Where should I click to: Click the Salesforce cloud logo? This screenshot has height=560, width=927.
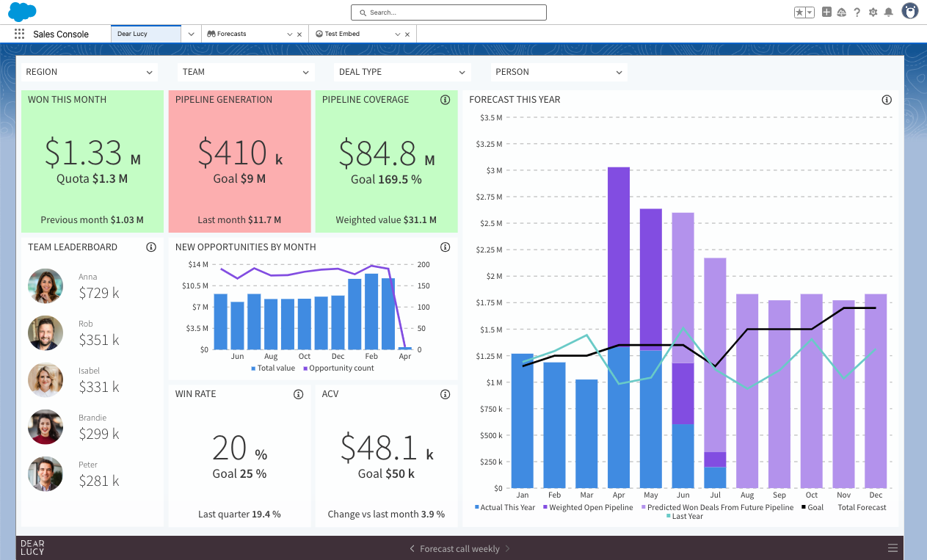click(23, 12)
